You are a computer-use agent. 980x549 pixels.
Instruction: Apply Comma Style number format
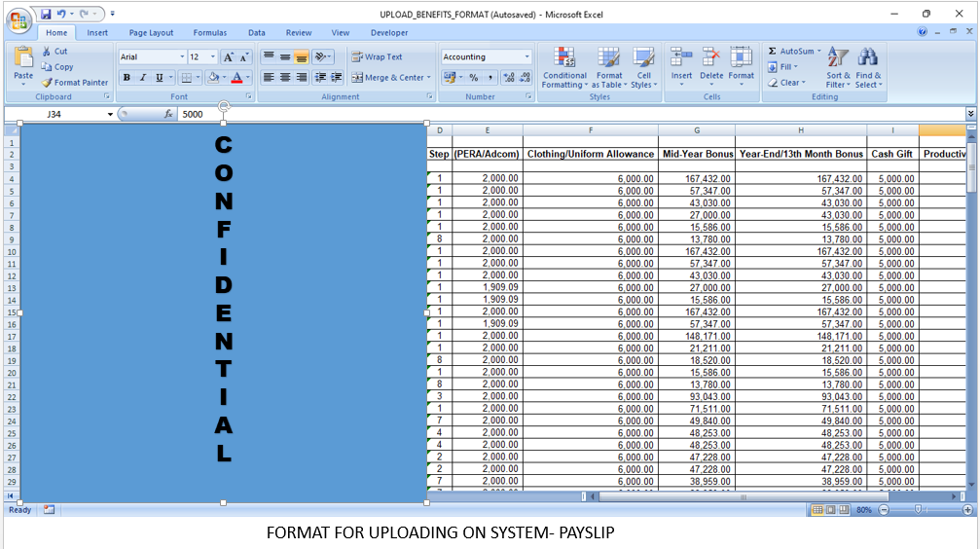pyautogui.click(x=490, y=78)
